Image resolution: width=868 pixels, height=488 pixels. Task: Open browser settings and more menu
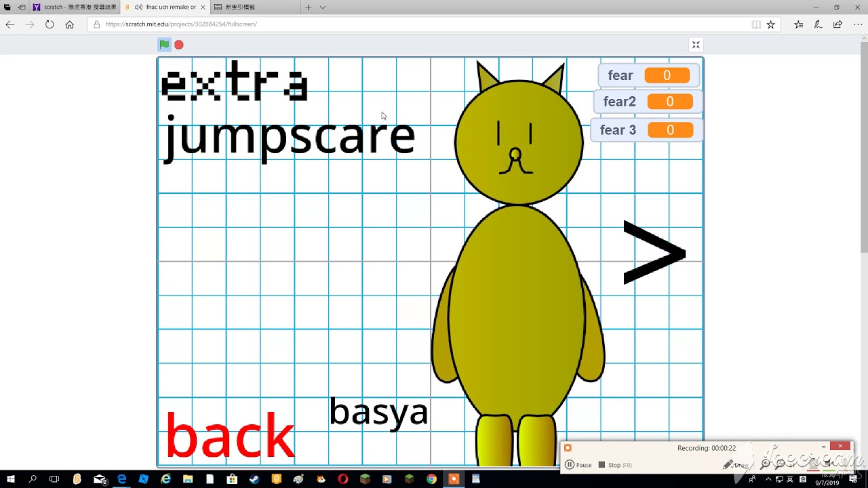pos(857,24)
